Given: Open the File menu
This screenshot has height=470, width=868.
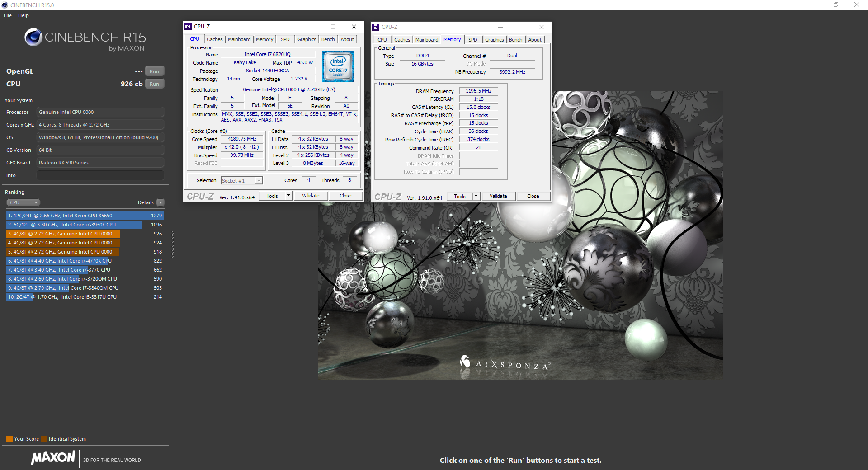Looking at the screenshot, I should coord(8,15).
